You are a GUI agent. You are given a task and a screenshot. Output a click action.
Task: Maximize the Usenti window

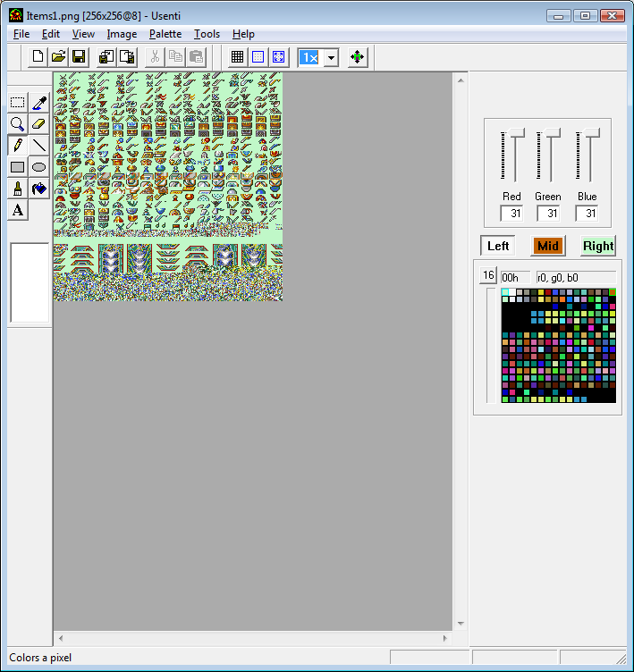pyautogui.click(x=585, y=16)
